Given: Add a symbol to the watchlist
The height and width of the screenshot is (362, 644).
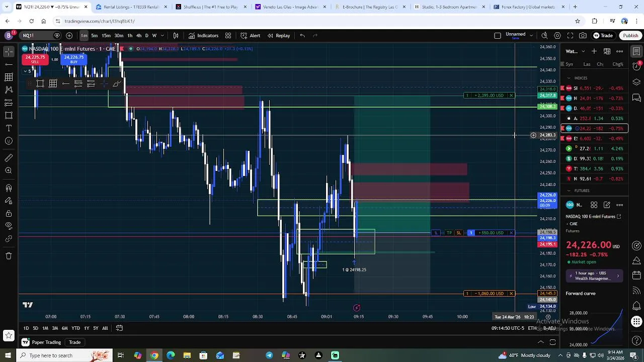Looking at the screenshot, I should coord(594,51).
